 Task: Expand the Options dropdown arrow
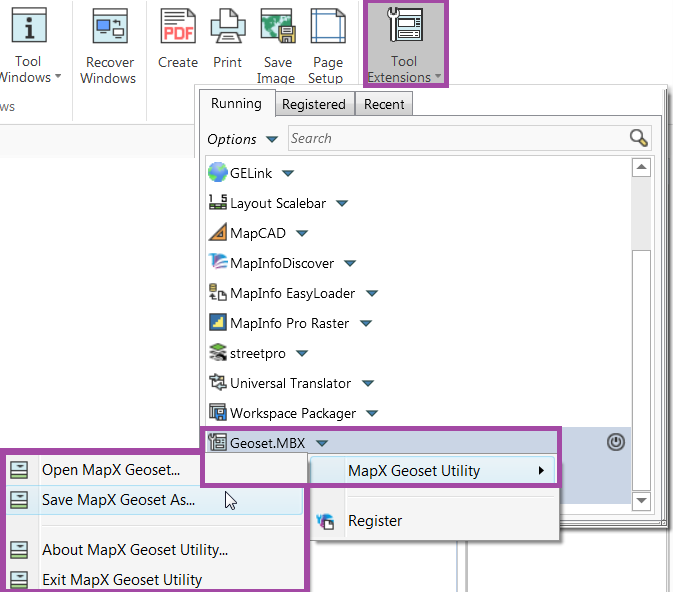pyautogui.click(x=272, y=140)
